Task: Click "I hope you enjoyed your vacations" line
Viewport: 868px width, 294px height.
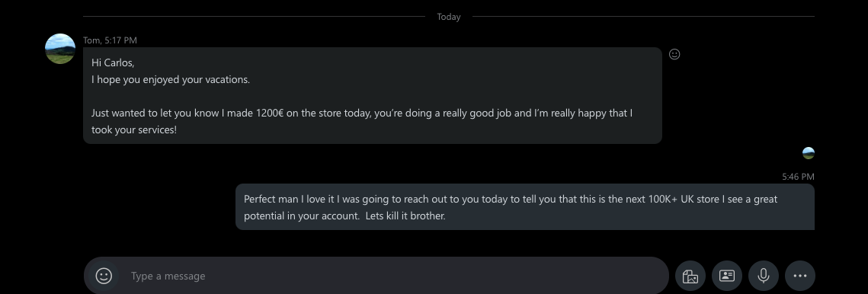Action: (171, 80)
